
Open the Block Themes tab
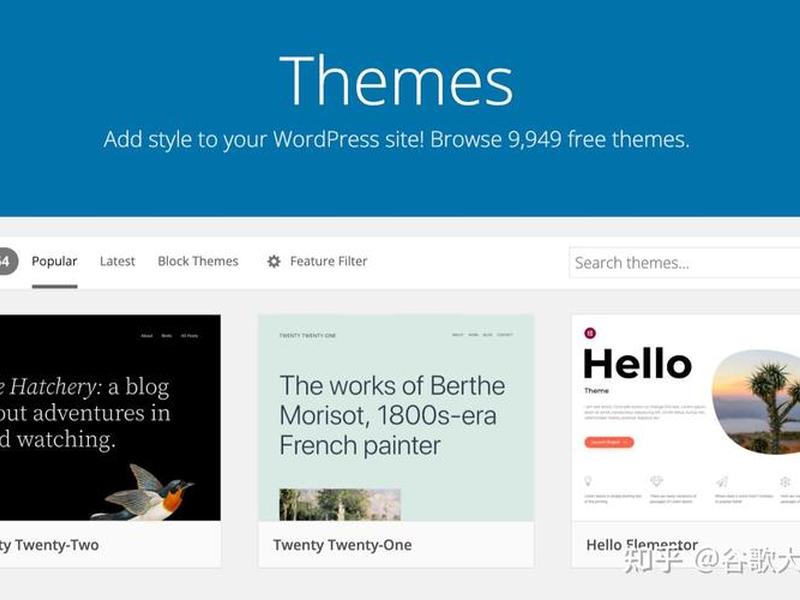pyautogui.click(x=198, y=261)
